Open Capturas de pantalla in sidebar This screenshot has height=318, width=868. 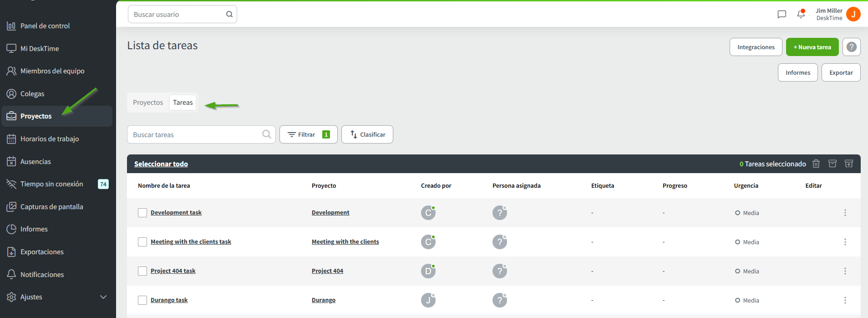(51, 207)
